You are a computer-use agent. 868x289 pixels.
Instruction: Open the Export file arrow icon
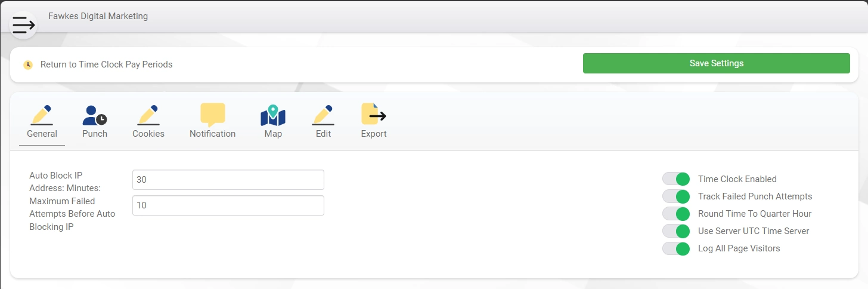(374, 114)
